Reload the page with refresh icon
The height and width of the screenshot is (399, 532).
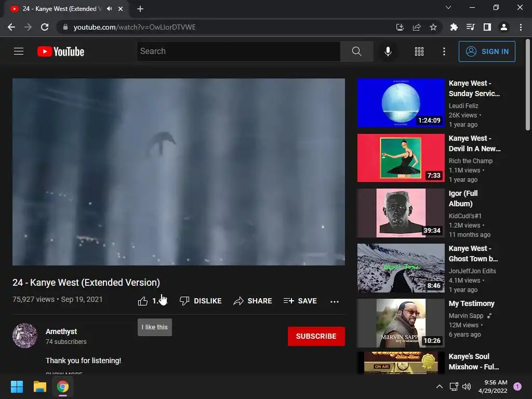45,27
